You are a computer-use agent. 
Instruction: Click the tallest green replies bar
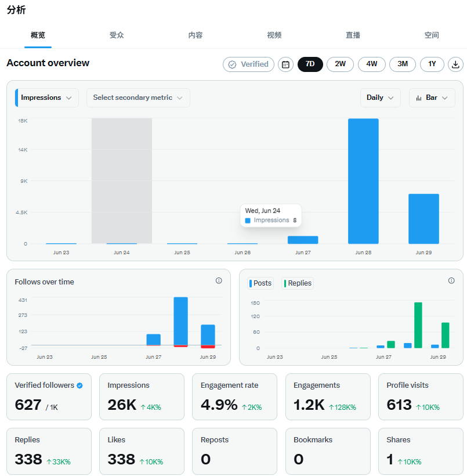(418, 325)
